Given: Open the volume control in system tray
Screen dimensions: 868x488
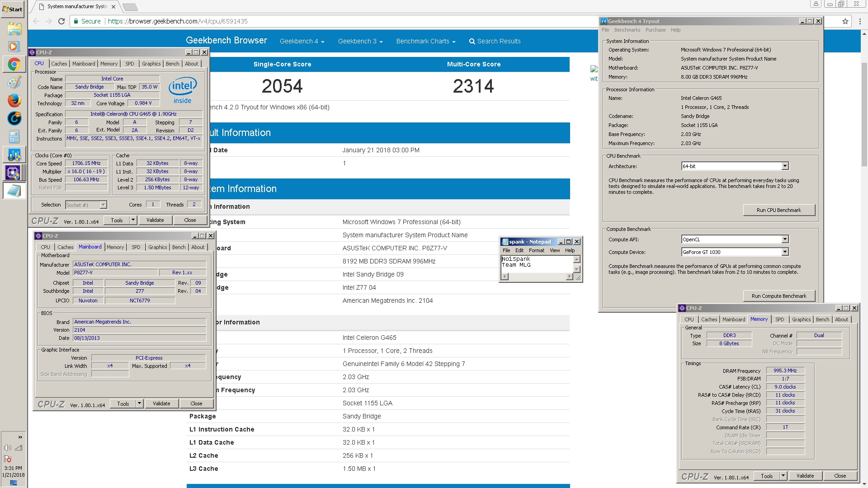Looking at the screenshot, I should pyautogui.click(x=8, y=448).
